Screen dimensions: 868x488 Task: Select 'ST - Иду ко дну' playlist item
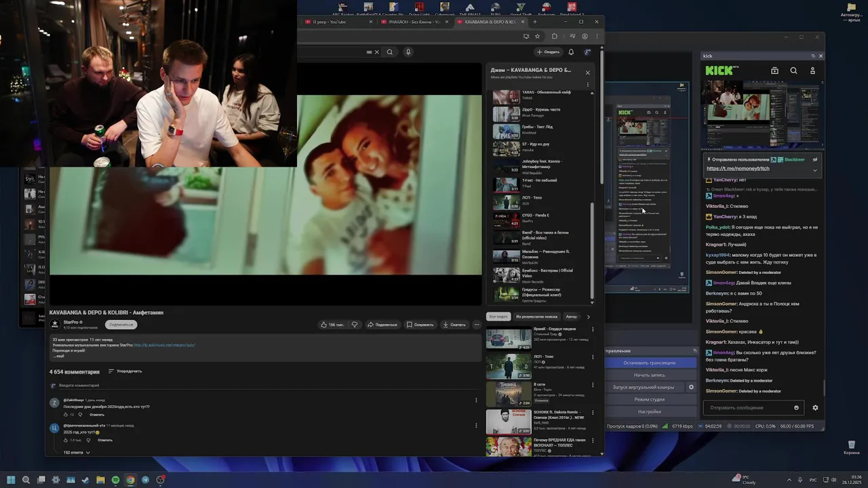(x=540, y=148)
